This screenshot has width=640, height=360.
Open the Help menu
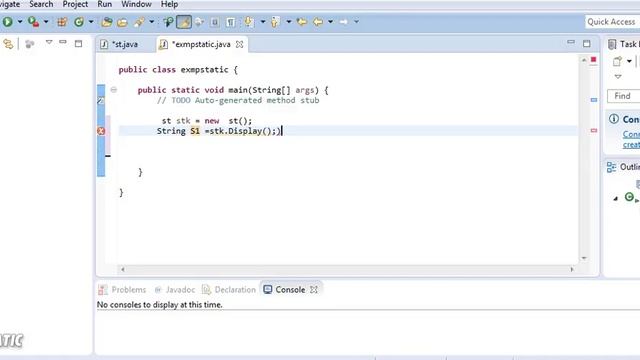169,4
